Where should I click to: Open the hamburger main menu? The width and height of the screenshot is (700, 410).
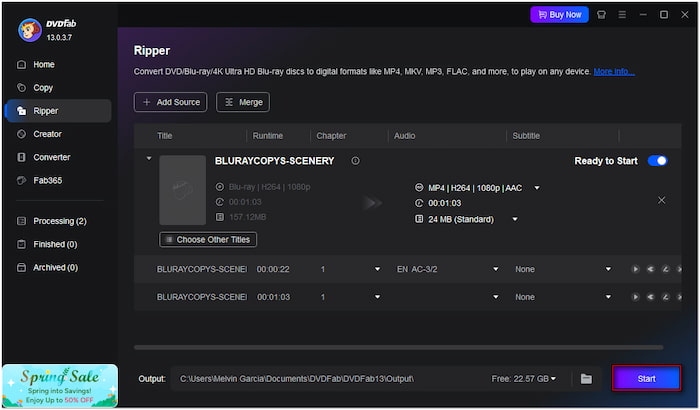[622, 15]
